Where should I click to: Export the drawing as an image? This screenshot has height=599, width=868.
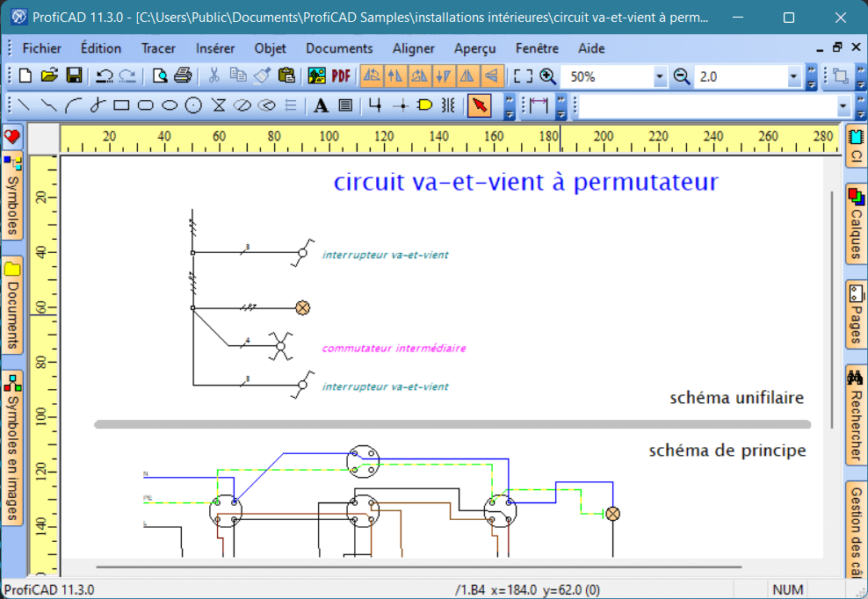click(316, 76)
